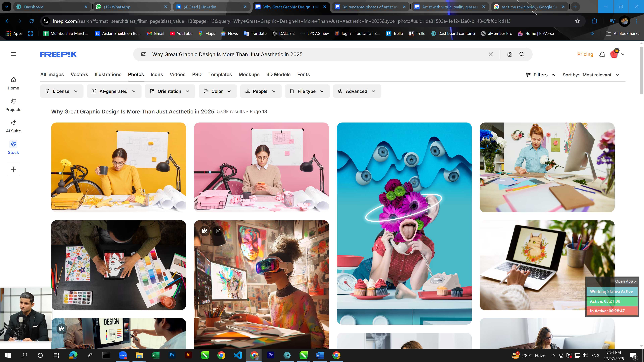
Task: Switch to the Mockups tab
Action: [x=249, y=74]
